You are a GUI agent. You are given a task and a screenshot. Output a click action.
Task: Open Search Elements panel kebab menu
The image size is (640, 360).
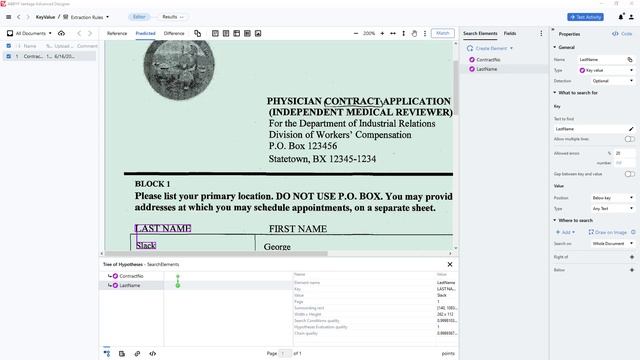[x=541, y=33]
